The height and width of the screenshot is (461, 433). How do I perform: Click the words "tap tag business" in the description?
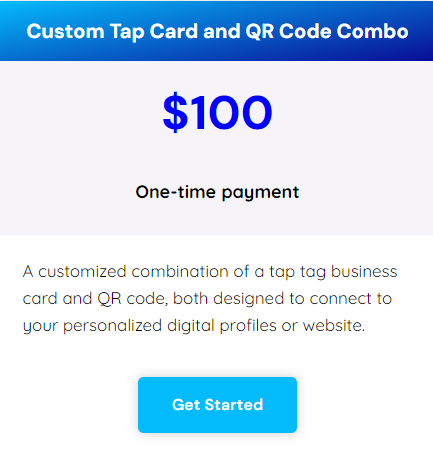tap(333, 272)
